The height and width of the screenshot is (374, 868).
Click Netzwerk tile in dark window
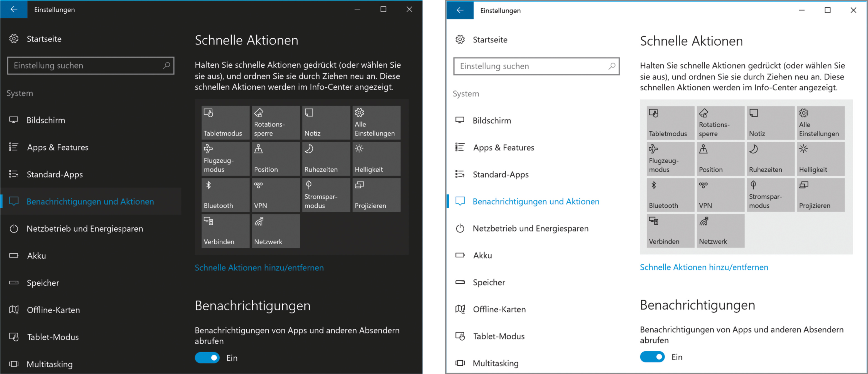(276, 231)
